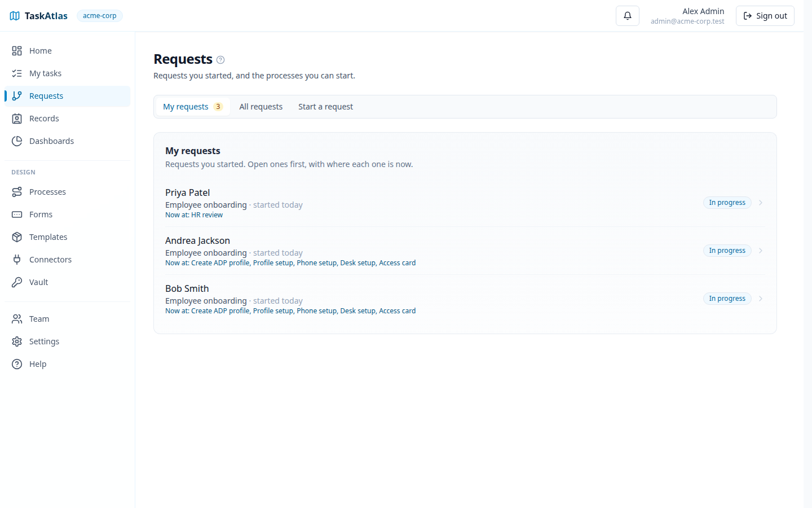The image size is (812, 508).
Task: Click the Team people icon
Action: click(x=17, y=319)
